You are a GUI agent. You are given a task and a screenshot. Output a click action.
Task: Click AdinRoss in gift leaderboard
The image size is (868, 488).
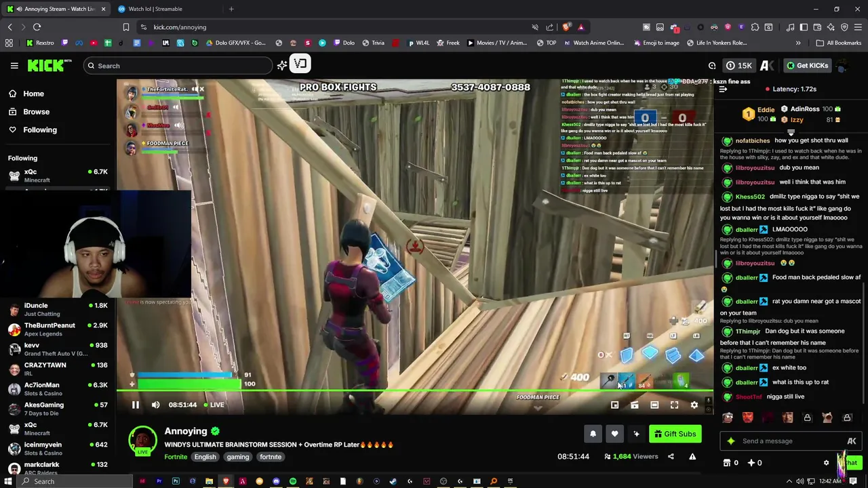(x=810, y=109)
